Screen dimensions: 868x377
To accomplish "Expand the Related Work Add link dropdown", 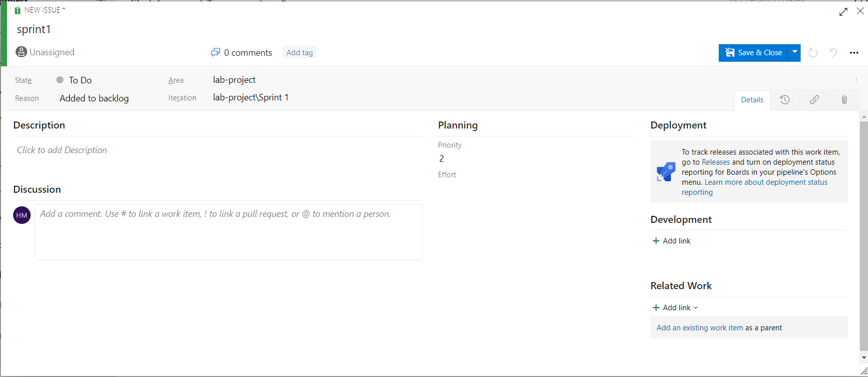I will click(x=675, y=308).
